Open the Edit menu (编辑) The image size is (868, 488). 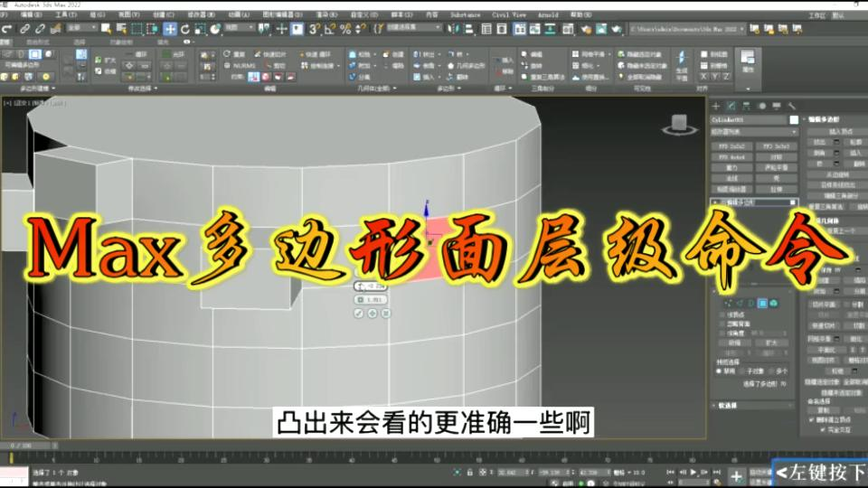tap(31, 14)
